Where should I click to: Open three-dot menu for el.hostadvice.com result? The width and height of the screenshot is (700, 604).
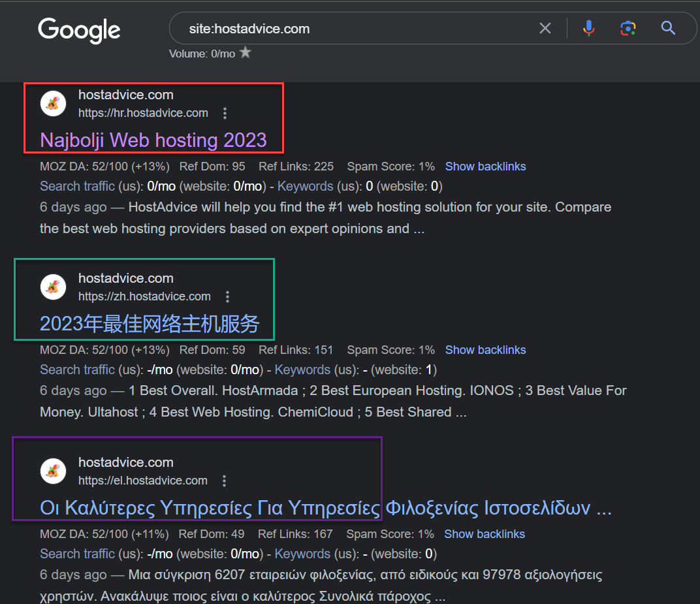click(224, 481)
